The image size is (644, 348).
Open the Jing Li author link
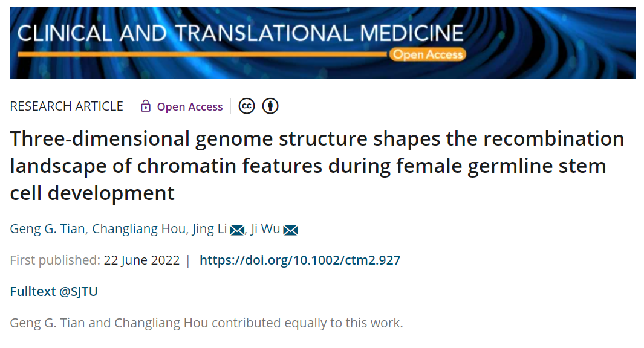(209, 228)
